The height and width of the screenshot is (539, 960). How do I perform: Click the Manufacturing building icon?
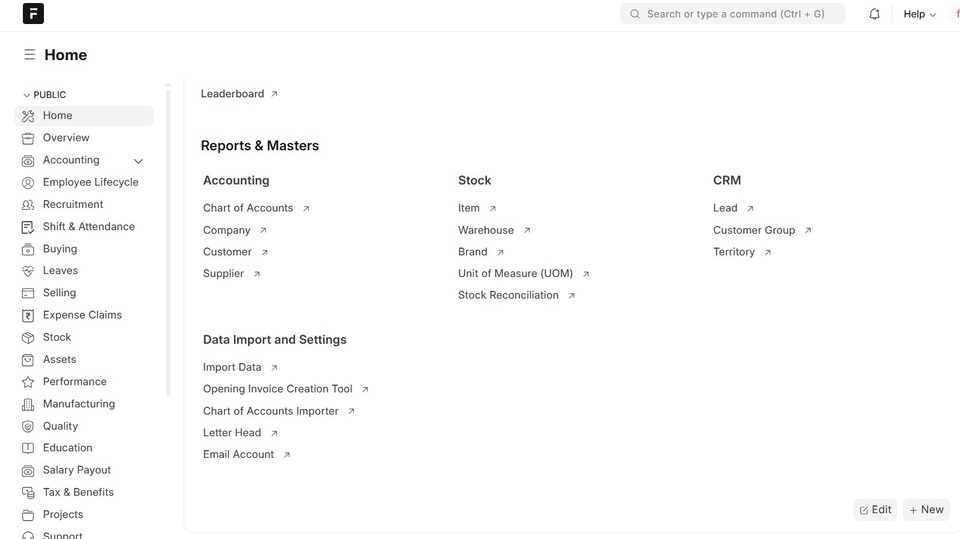coord(28,404)
